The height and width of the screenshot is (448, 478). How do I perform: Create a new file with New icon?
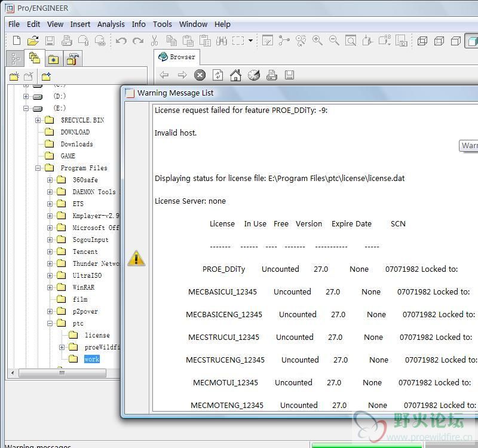pos(17,41)
